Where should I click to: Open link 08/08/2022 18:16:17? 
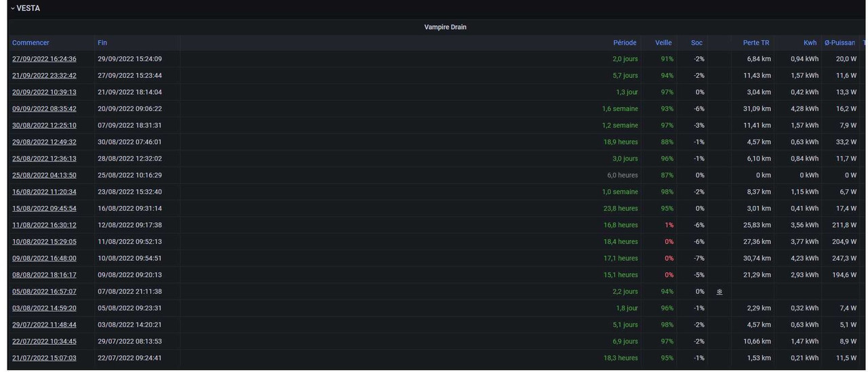44,275
